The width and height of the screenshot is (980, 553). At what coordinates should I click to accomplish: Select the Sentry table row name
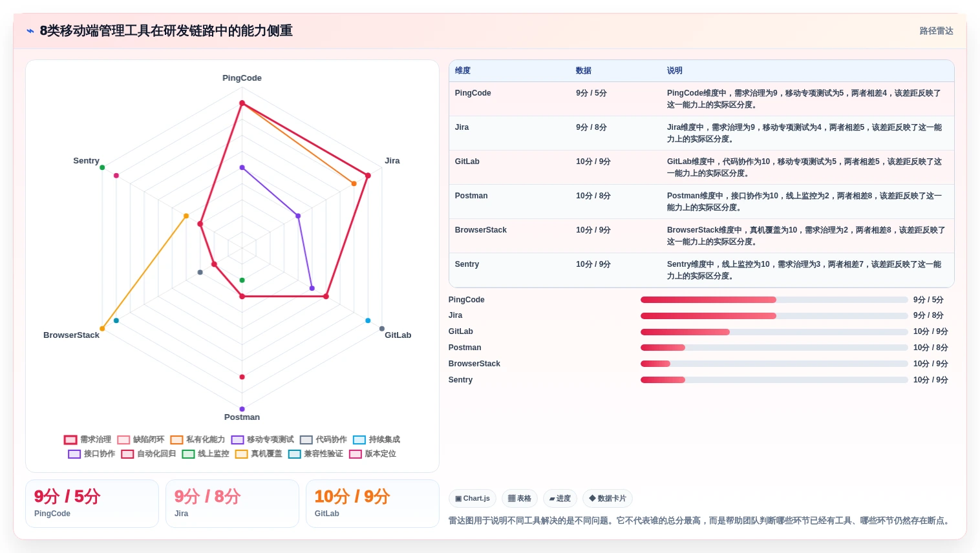(x=467, y=264)
